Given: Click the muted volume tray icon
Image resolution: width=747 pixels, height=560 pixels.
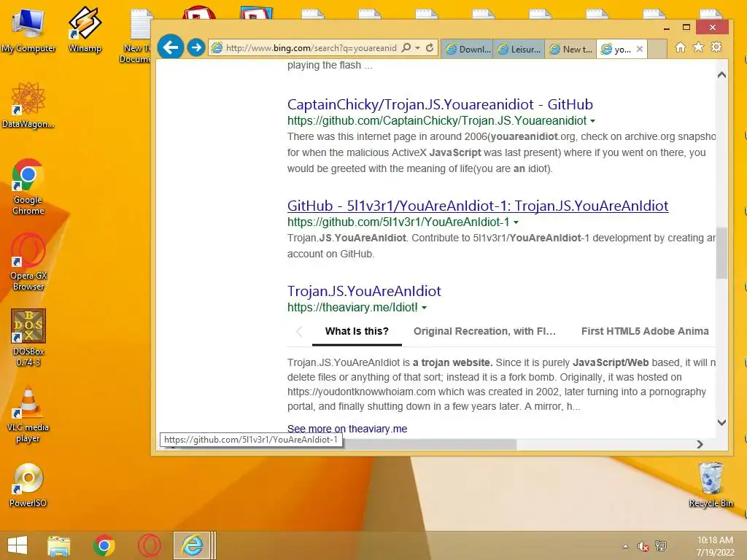Looking at the screenshot, I should (643, 546).
